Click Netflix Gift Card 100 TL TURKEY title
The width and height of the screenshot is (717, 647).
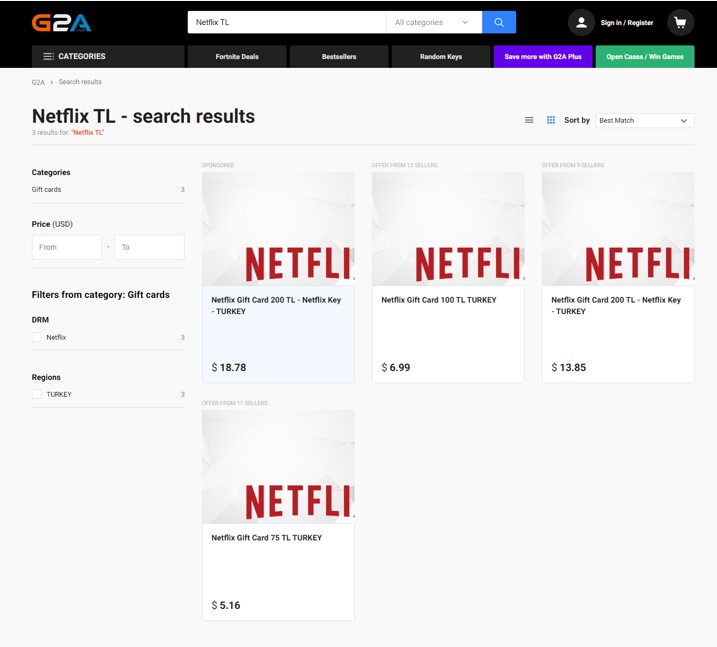coord(439,300)
